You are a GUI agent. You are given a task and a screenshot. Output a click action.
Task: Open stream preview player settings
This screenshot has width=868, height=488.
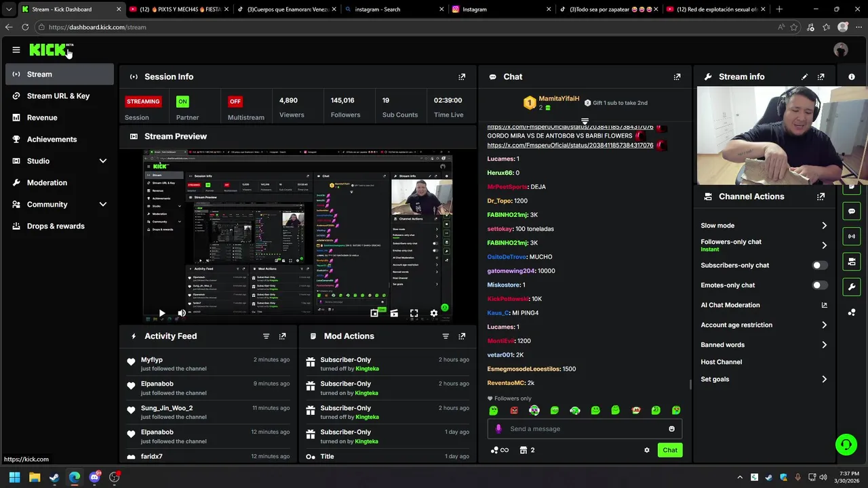[x=434, y=313]
